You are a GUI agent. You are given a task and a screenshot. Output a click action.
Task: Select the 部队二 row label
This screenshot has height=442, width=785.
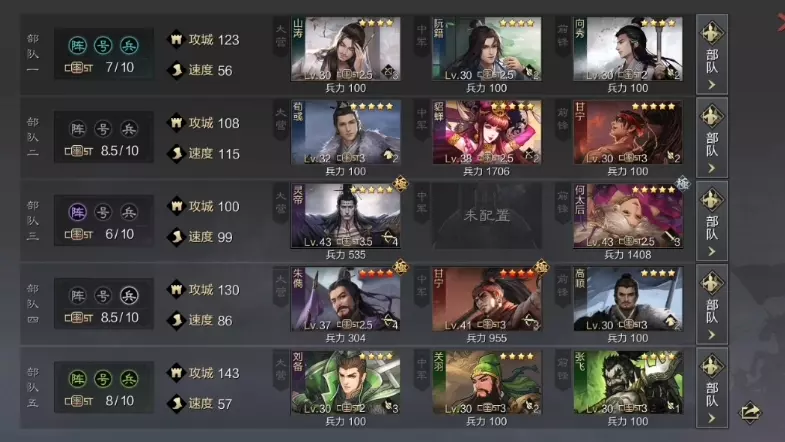[x=33, y=137]
